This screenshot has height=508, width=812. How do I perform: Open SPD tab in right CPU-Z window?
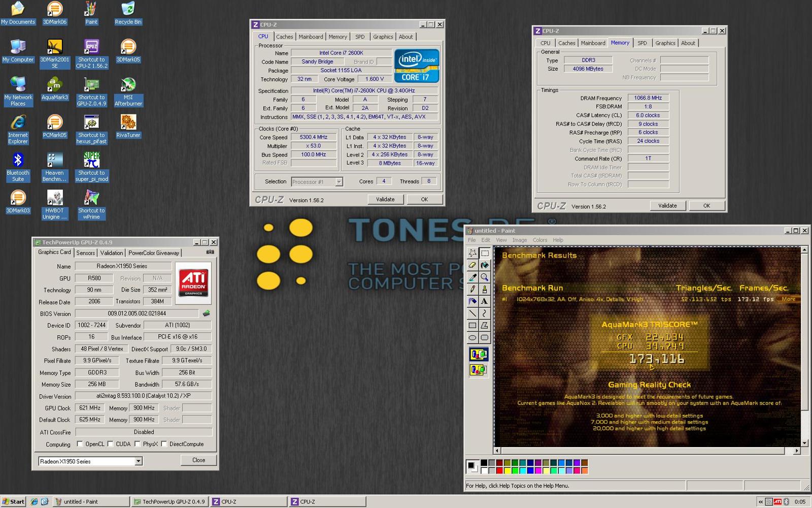coord(642,43)
